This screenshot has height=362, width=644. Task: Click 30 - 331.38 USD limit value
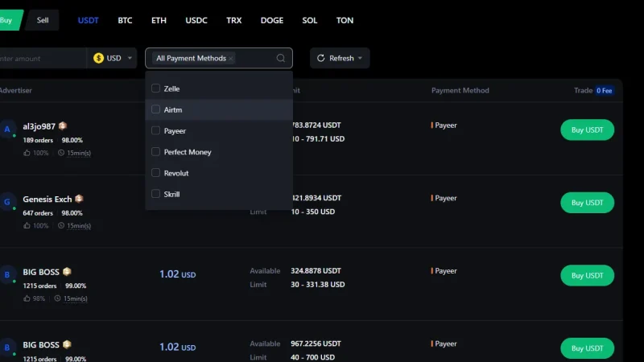click(x=318, y=285)
